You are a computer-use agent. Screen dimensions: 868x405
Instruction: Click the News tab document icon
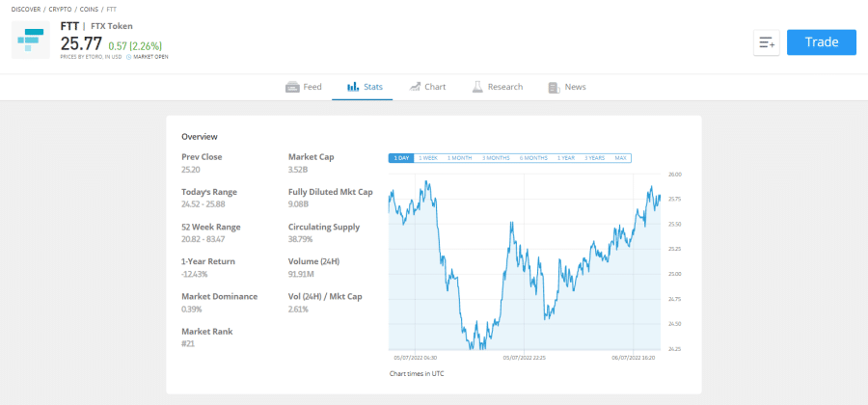(554, 87)
